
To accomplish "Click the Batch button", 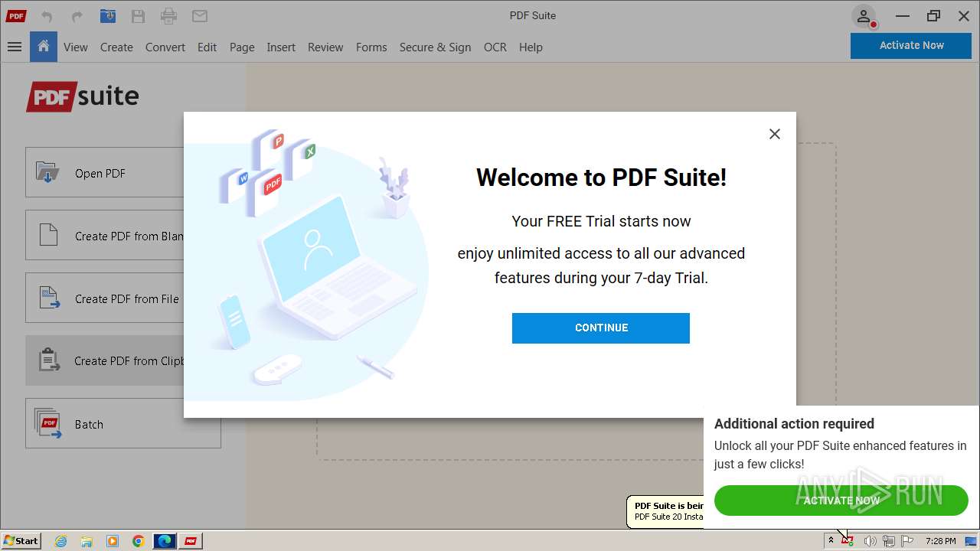I will pos(122,423).
